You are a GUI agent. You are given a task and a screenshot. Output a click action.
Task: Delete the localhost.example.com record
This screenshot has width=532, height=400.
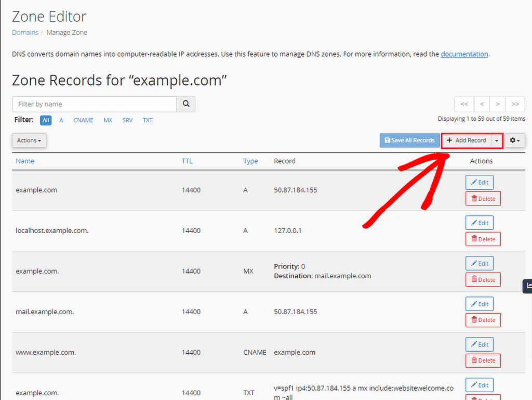483,239
